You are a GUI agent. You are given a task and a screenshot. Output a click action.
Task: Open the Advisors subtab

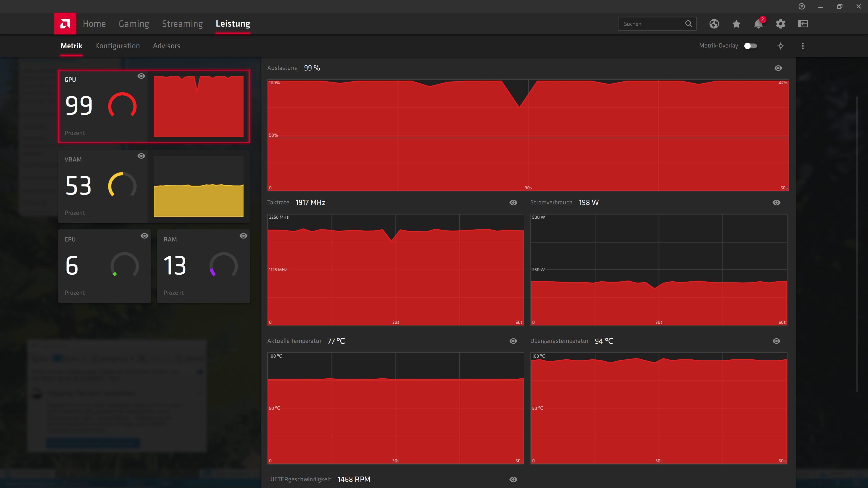coord(166,46)
